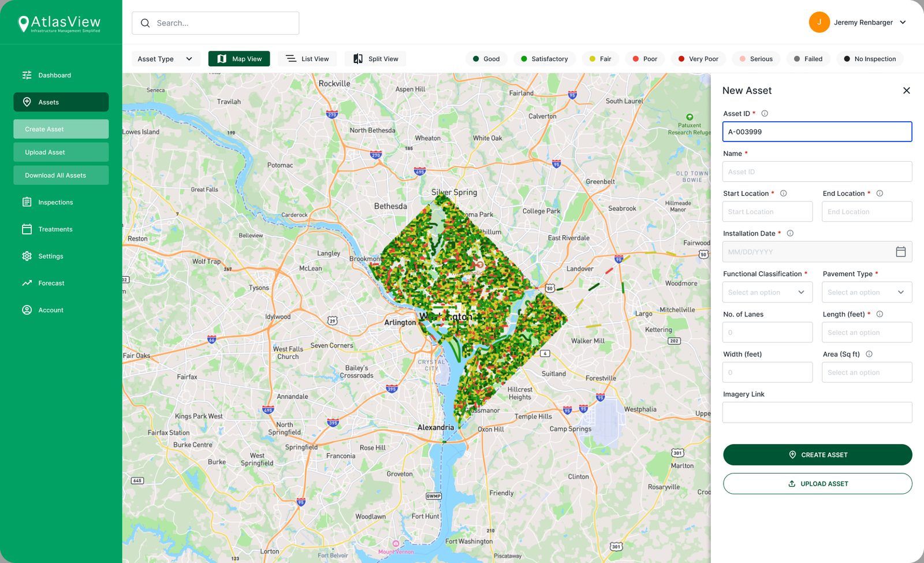Click the Installation Date info icon
924x563 pixels.
790,233
